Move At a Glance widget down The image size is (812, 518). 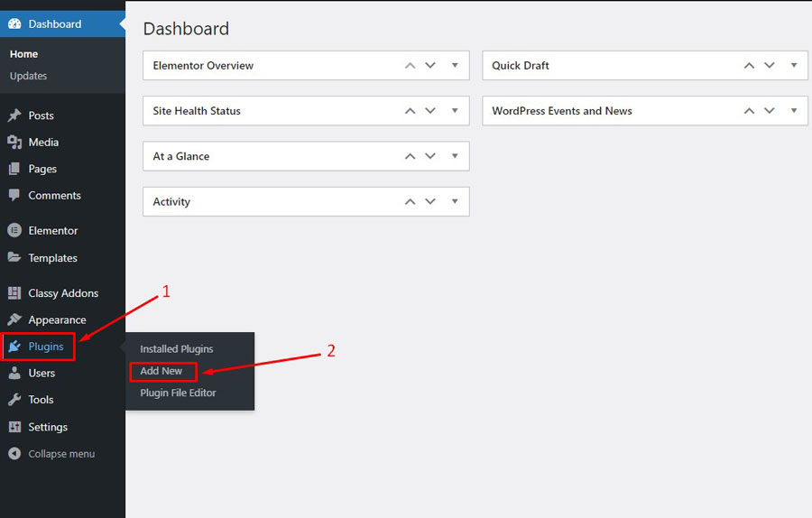(x=430, y=156)
